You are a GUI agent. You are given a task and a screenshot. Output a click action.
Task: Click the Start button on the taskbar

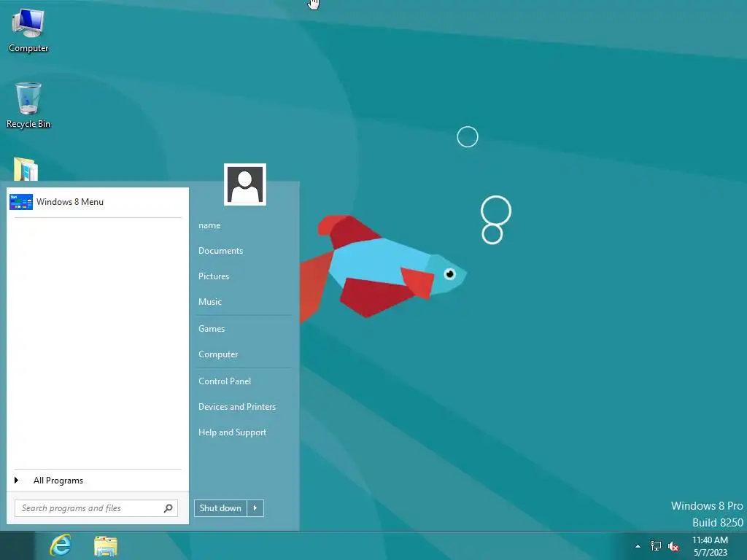[x=18, y=546]
